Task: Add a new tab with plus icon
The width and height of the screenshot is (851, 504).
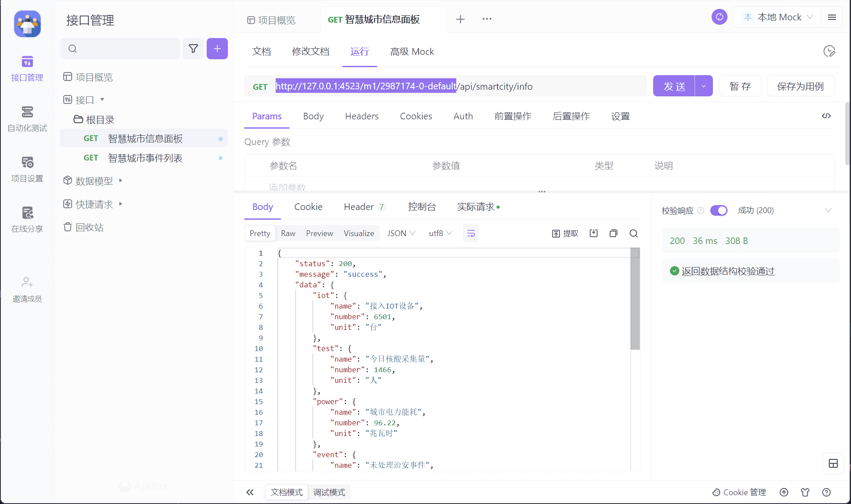Action: pyautogui.click(x=460, y=19)
